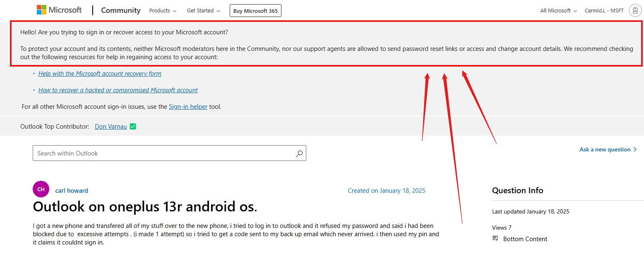Open the Microsoft logo home link

point(59,10)
